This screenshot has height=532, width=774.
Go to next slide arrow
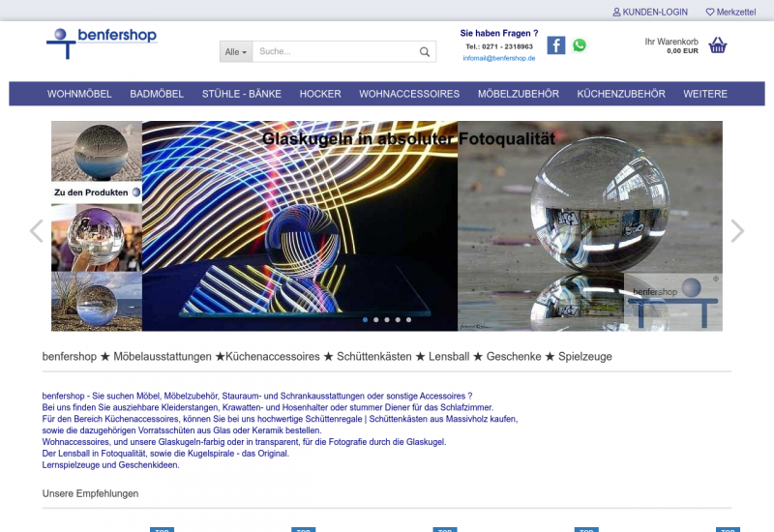coord(737,230)
